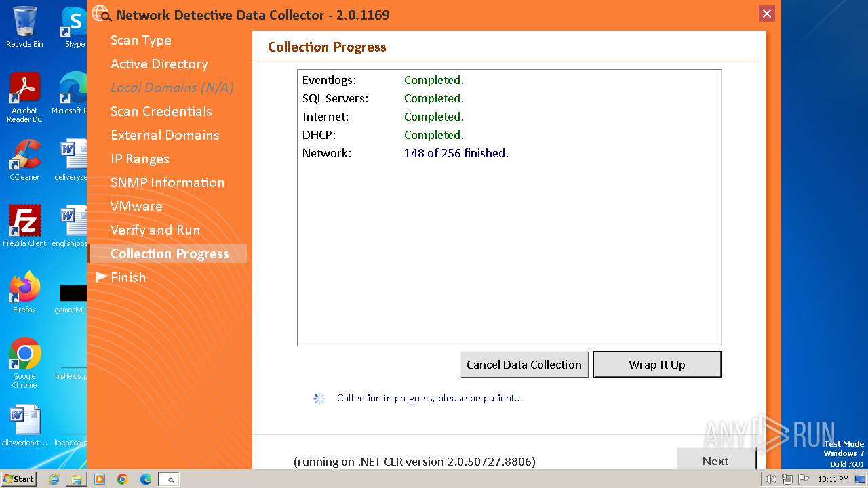The width and height of the screenshot is (868, 488).
Task: Launch Acrobat Reader DC from desktop
Action: coord(24,98)
